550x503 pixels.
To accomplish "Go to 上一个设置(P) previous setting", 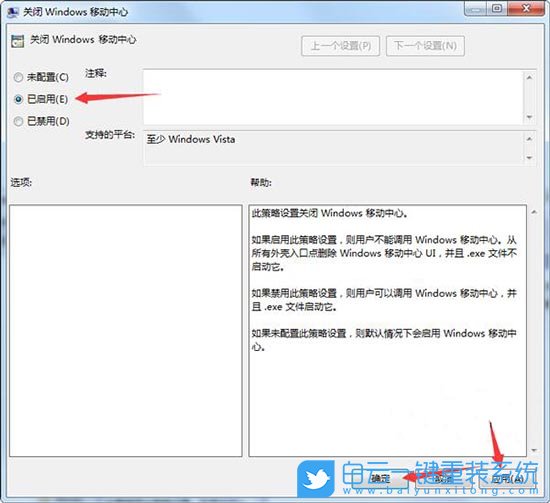I will tap(340, 46).
